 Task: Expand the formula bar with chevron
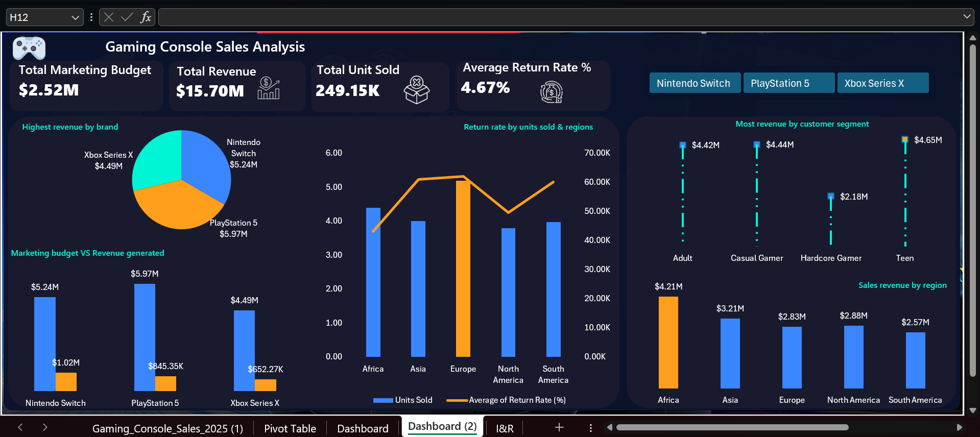point(967,16)
